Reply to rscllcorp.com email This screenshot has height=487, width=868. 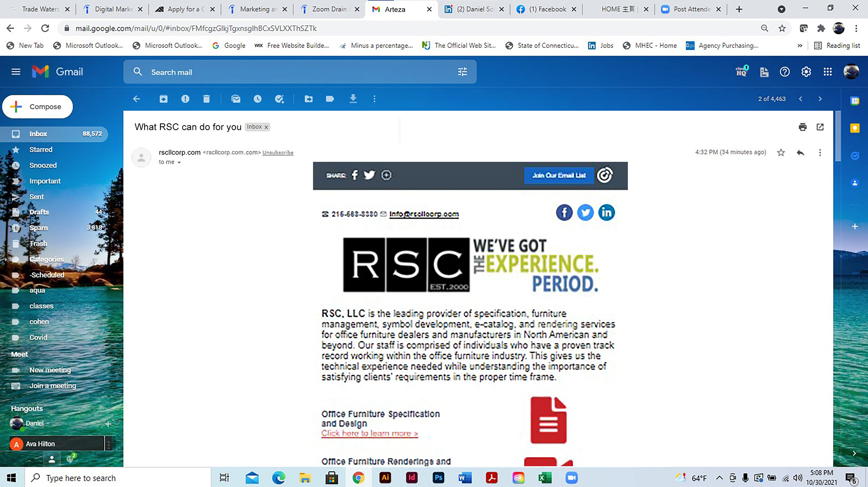coord(801,153)
